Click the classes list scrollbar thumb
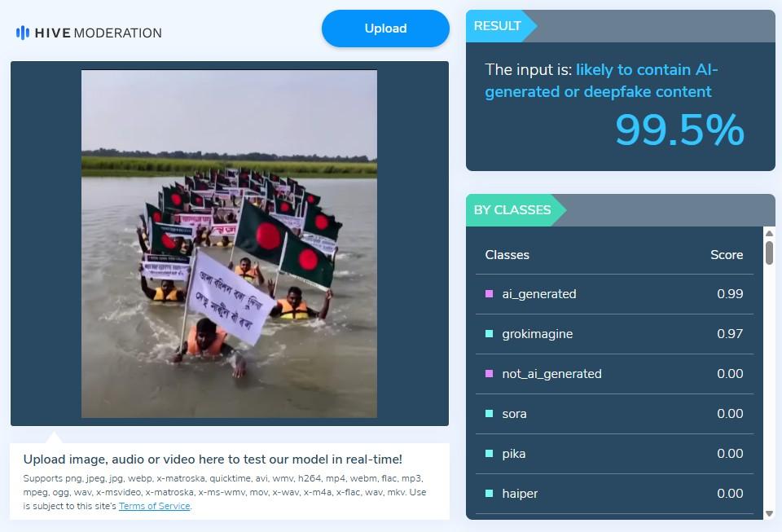This screenshot has width=782, height=532. tap(769, 253)
